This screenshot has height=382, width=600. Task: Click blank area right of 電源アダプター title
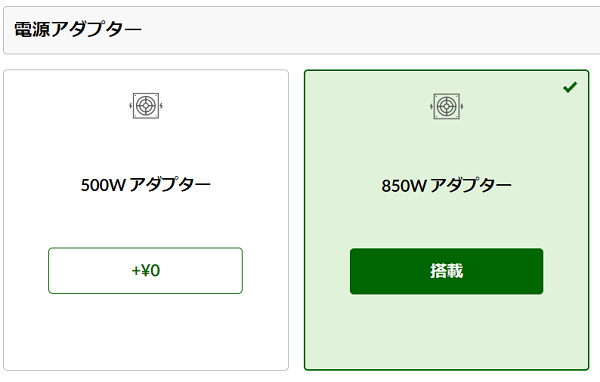[367, 29]
